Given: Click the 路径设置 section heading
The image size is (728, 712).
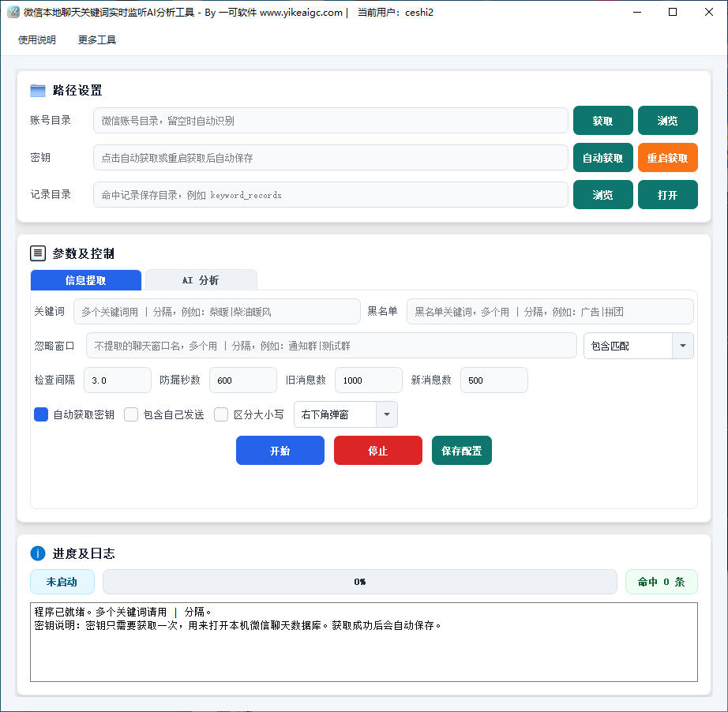Looking at the screenshot, I should click(77, 91).
